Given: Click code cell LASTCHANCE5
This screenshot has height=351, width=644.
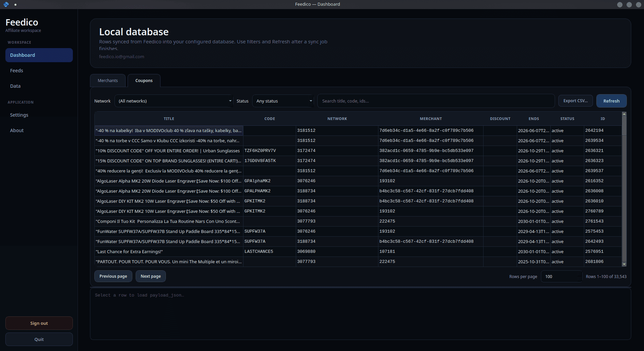Looking at the screenshot, I should pos(270,251).
